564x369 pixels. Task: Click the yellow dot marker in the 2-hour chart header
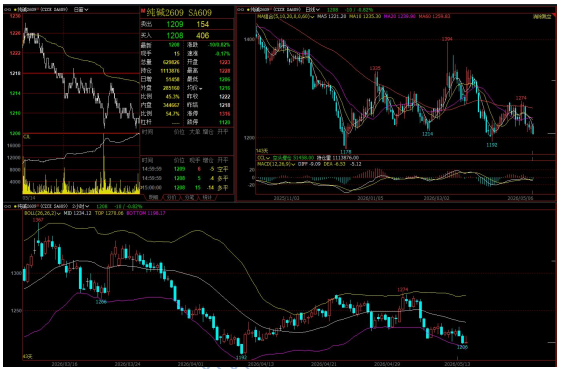point(15,206)
